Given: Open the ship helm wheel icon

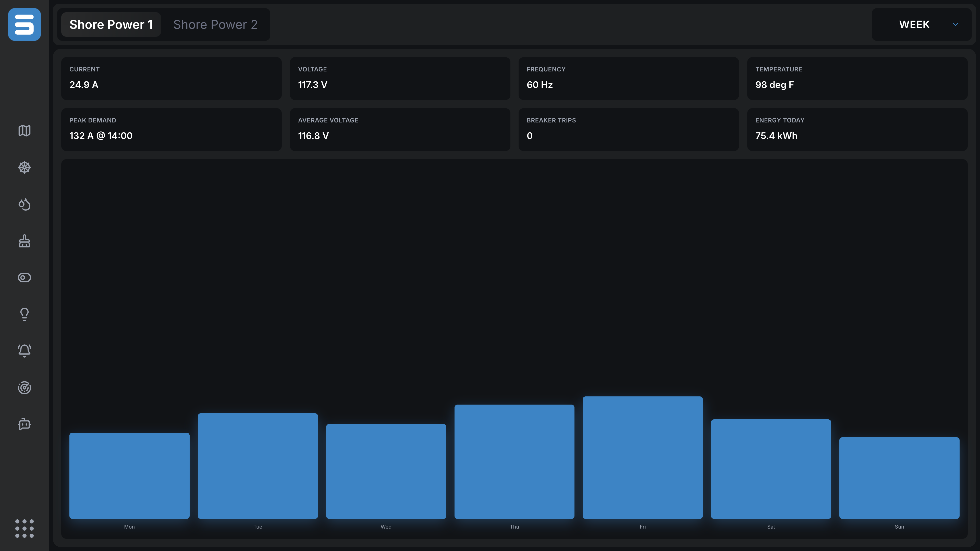Looking at the screenshot, I should pyautogui.click(x=24, y=167).
